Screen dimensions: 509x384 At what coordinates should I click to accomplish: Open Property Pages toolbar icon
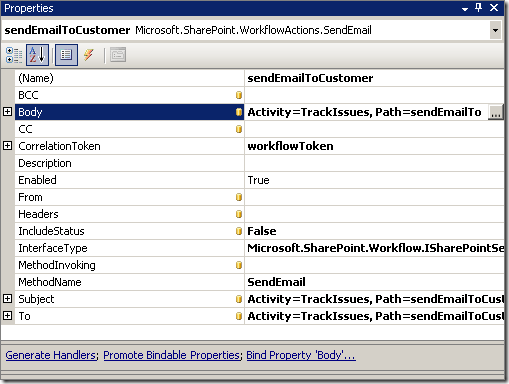coord(118,55)
